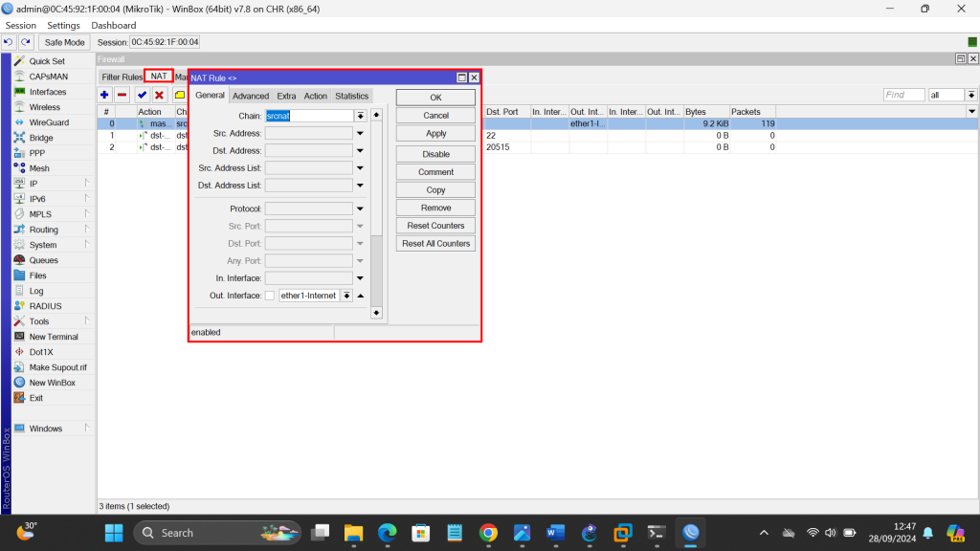This screenshot has height=551, width=980.
Task: Click the Apply button
Action: (x=435, y=134)
